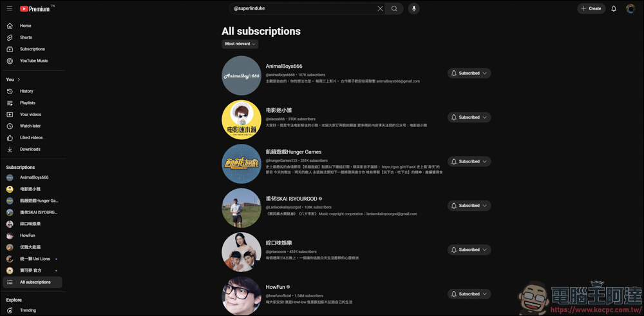Open the hamburger guide menu

pos(10,8)
